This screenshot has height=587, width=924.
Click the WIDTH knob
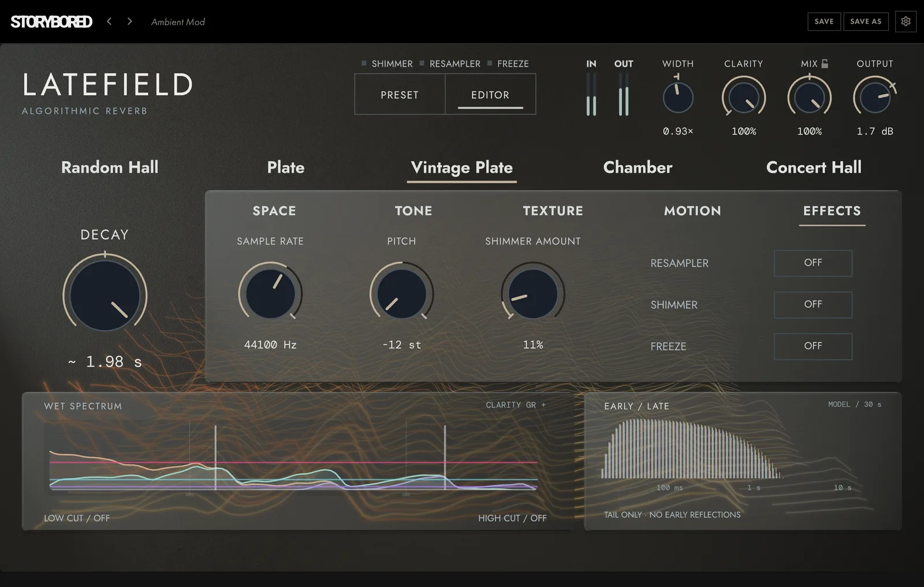pyautogui.click(x=678, y=97)
